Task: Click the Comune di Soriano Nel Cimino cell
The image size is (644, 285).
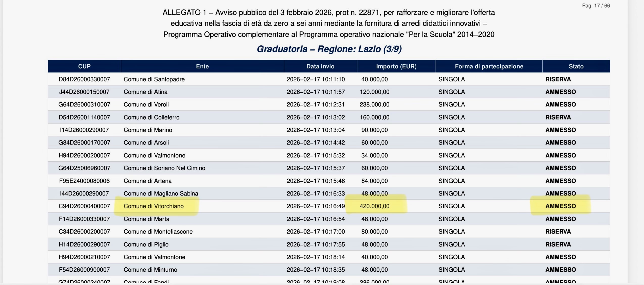Action: tap(164, 168)
